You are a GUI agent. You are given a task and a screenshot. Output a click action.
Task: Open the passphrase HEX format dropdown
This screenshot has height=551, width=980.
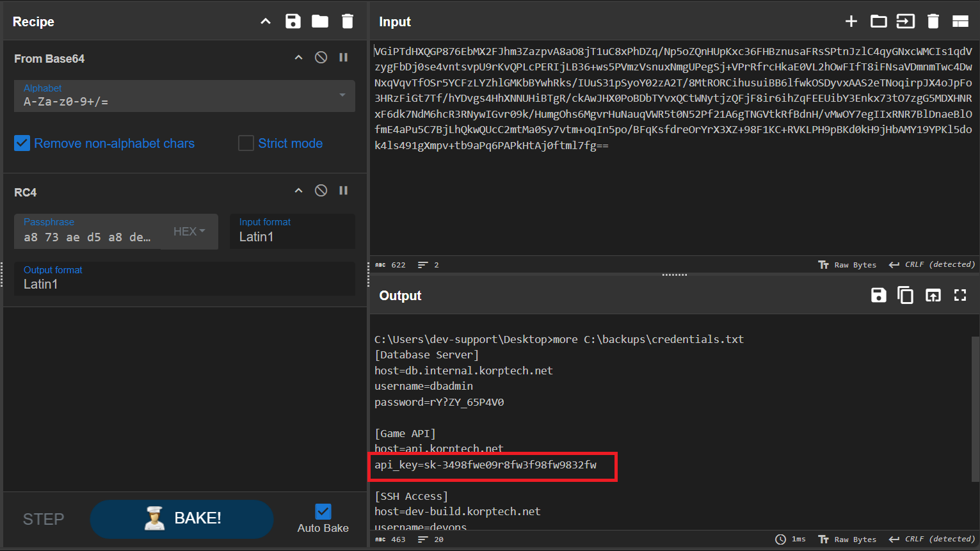pos(189,232)
